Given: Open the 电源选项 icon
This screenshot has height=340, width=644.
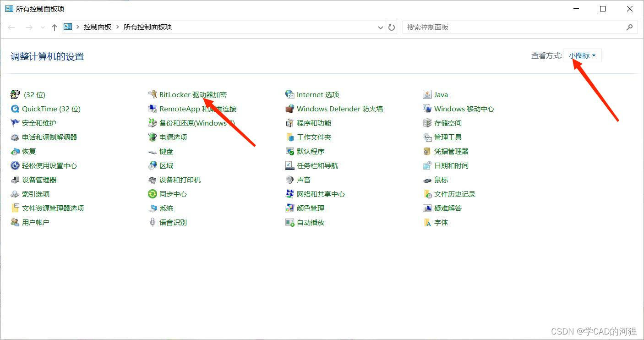Looking at the screenshot, I should tap(153, 137).
